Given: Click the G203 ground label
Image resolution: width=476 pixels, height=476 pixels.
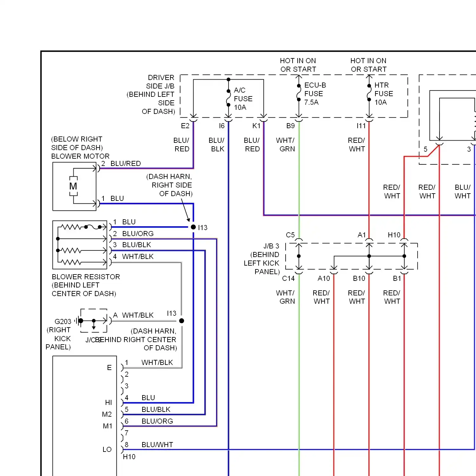Looking at the screenshot, I should (63, 321).
